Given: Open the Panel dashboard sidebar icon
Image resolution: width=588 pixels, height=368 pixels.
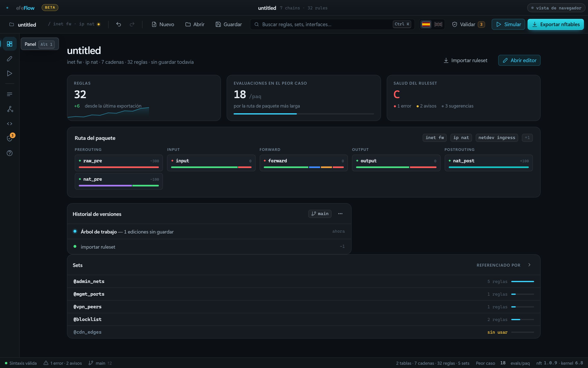Looking at the screenshot, I should (x=9, y=44).
